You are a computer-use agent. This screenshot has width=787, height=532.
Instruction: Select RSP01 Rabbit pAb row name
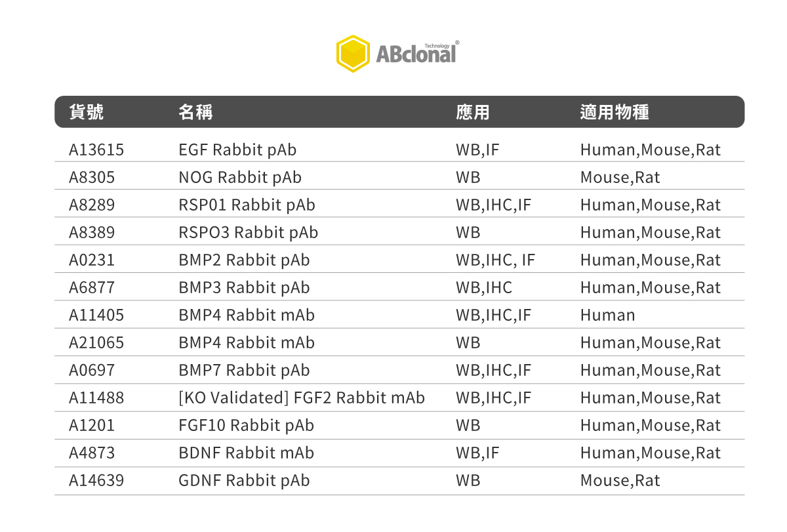[247, 205]
